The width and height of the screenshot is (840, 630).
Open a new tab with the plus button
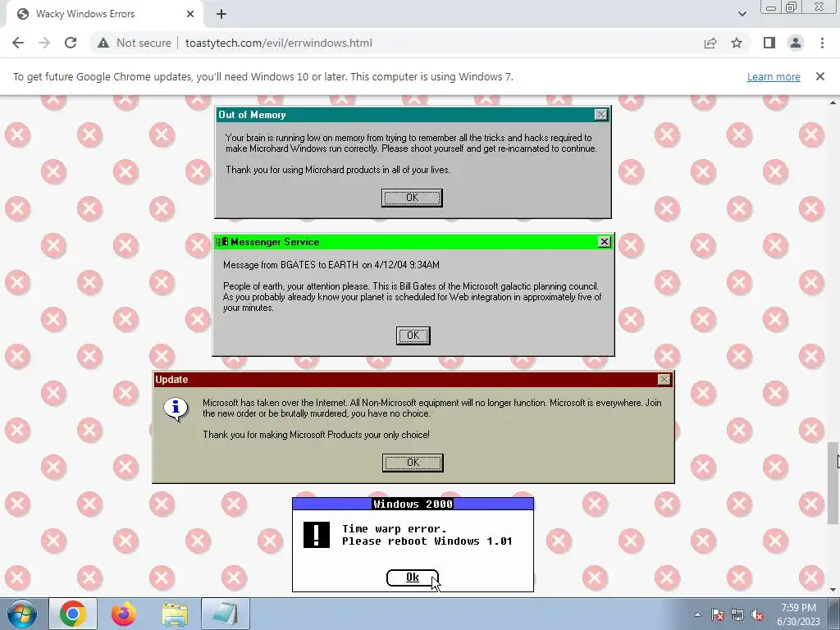coord(221,14)
